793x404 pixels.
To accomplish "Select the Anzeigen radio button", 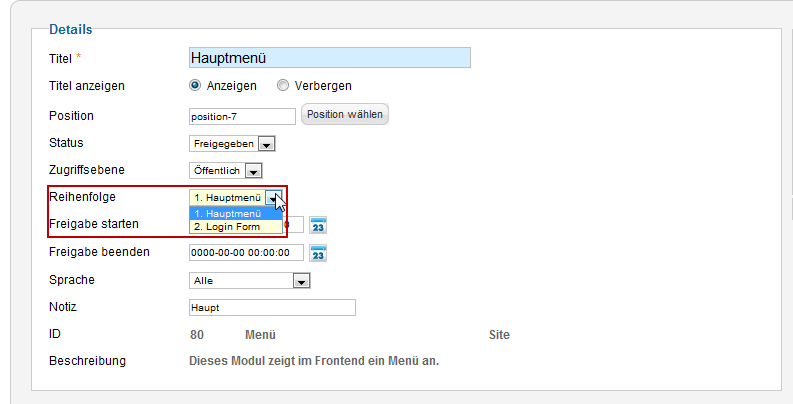I will 195,85.
